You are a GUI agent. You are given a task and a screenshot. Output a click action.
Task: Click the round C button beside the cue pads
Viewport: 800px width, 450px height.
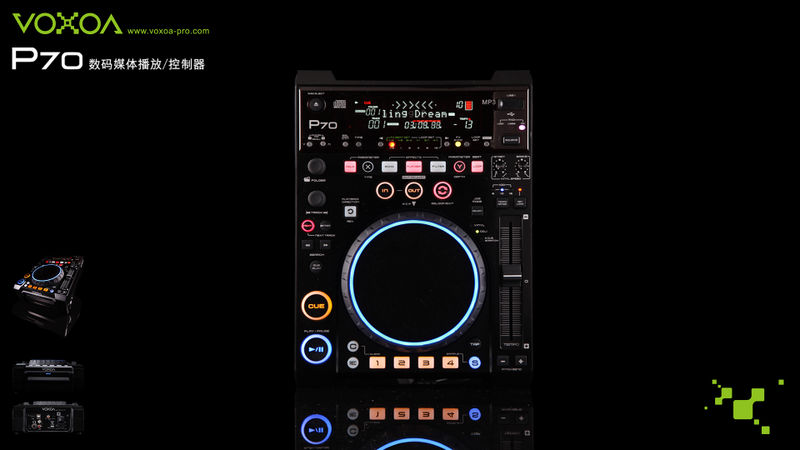click(353, 346)
